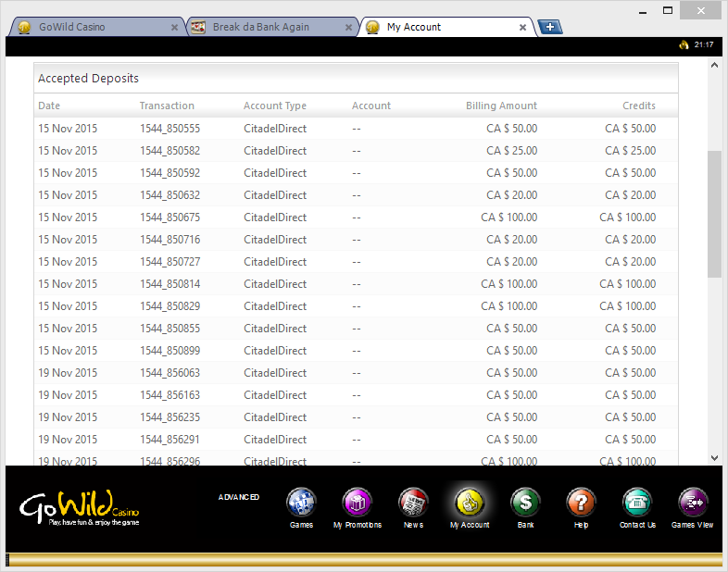Screen dimensions: 728x572
Task: Open the News newspaper icon
Action: (x=413, y=503)
